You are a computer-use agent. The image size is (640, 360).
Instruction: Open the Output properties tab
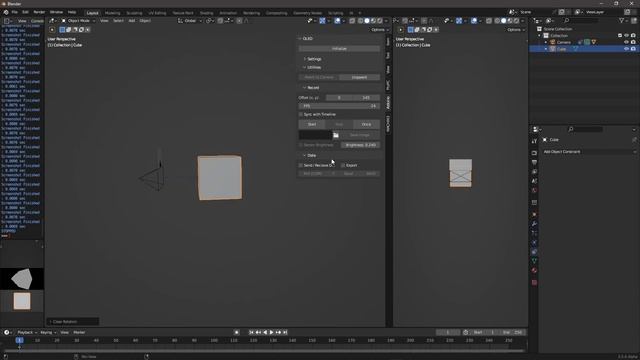click(x=534, y=162)
